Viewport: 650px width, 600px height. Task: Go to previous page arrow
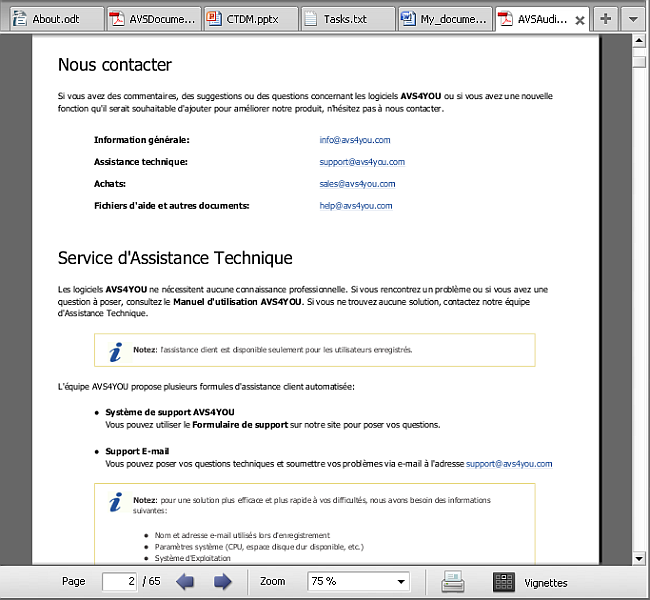point(185,582)
